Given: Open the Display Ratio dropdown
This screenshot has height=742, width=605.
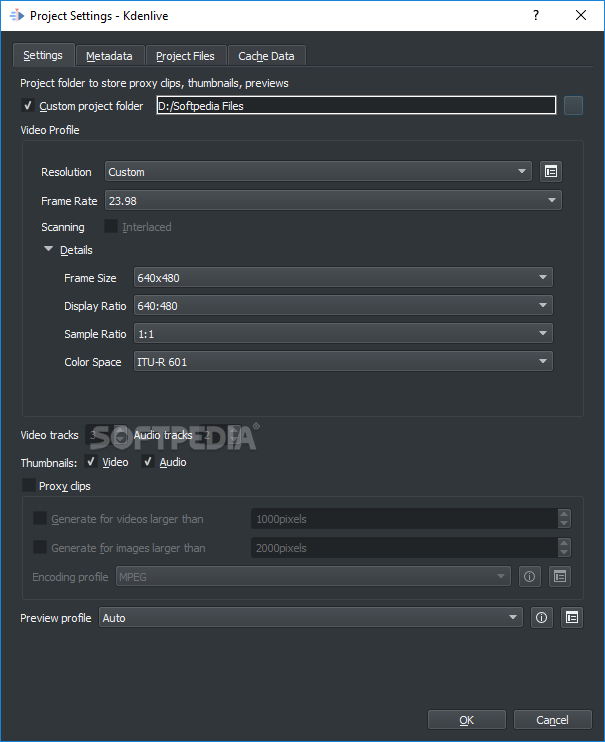Looking at the screenshot, I should pos(343,306).
